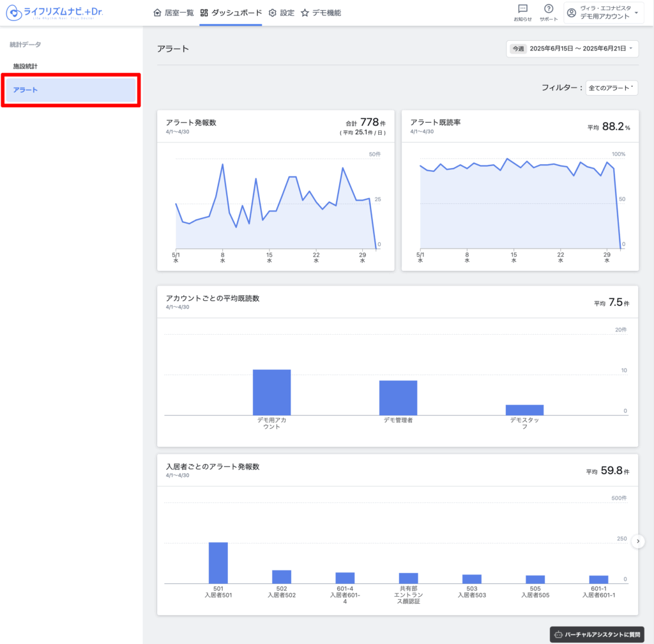Screen dimensions: 654x644
Task: Click the 平均 25.1件/日 text
Action: pos(363,133)
